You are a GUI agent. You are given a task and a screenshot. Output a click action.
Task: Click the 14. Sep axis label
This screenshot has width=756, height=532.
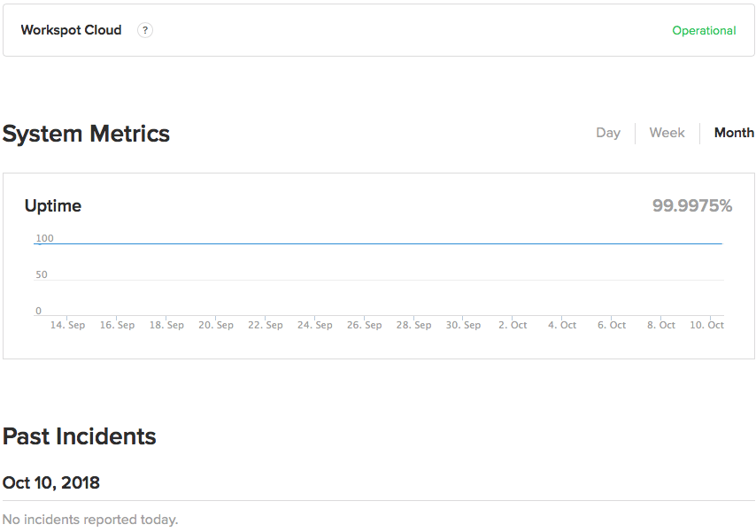tap(68, 325)
